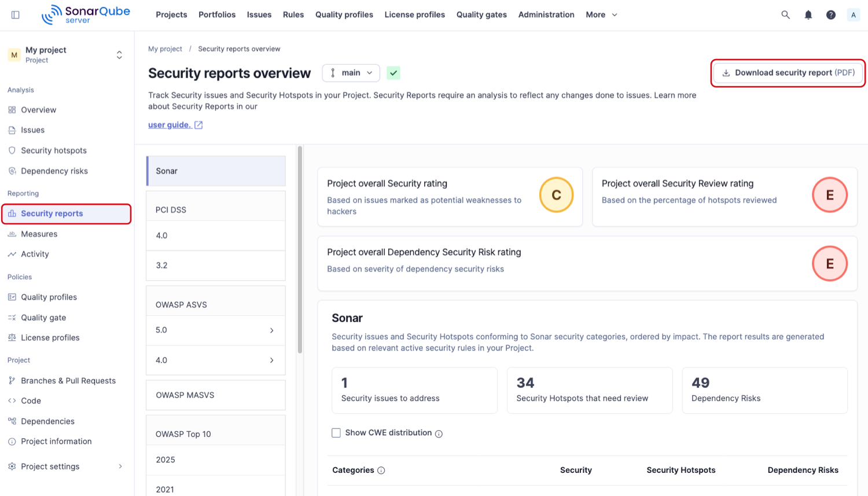868x496 pixels.
Task: Open 34 Security Hotspots that need review card
Action: [590, 390]
